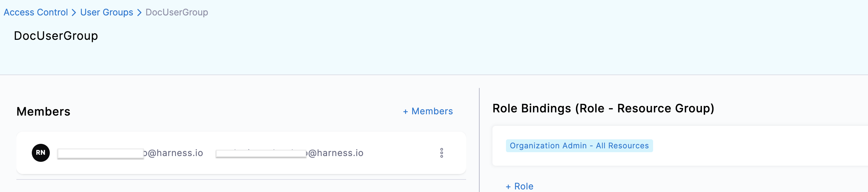Click the DocUserGroup breadcrumb text
This screenshot has height=192, width=868.
click(177, 13)
